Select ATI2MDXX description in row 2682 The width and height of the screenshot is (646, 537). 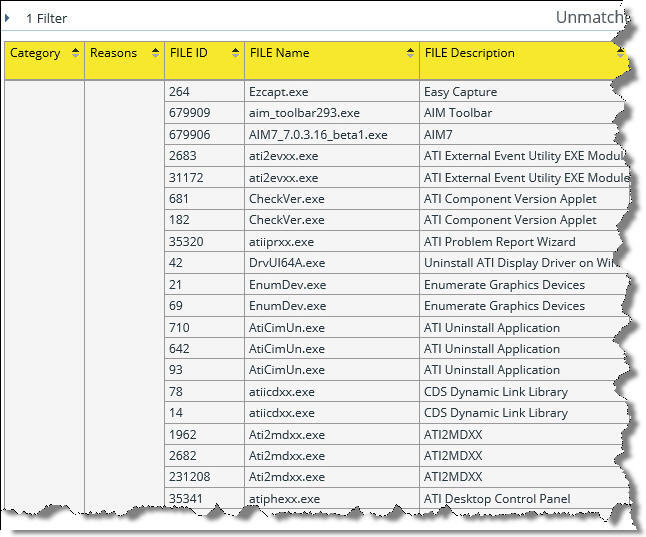coord(453,456)
